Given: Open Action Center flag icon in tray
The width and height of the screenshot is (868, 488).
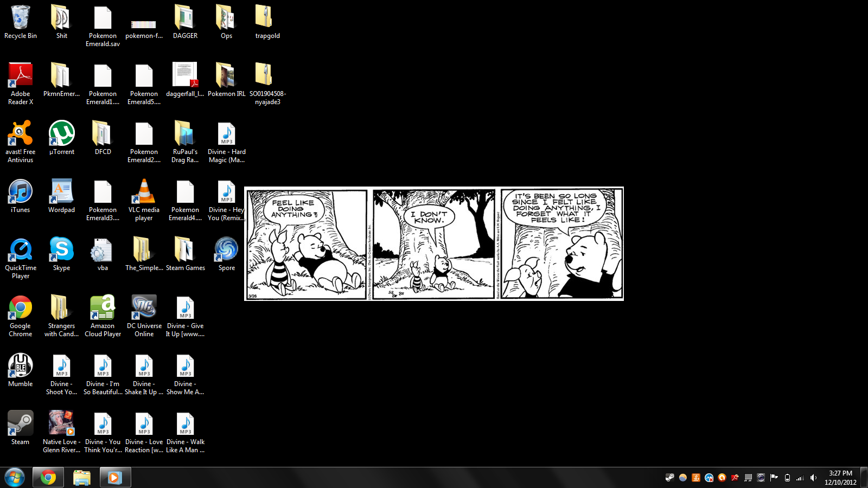Looking at the screenshot, I should [x=774, y=478].
